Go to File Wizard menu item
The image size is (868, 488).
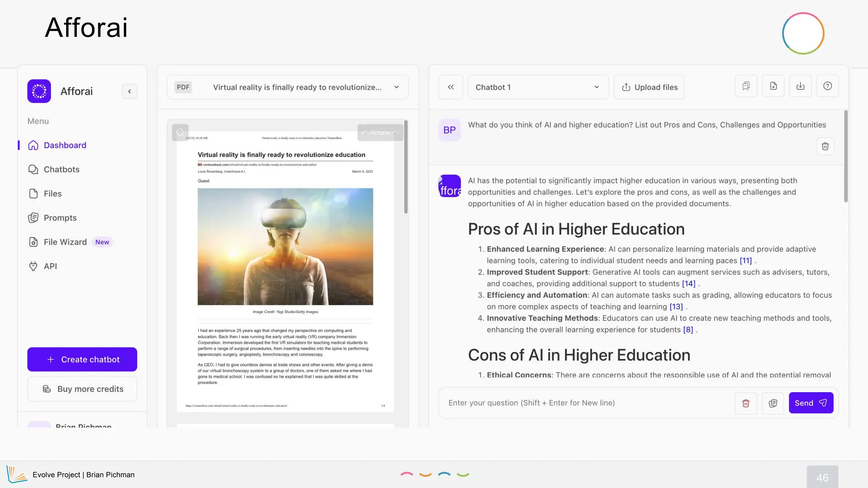point(65,242)
